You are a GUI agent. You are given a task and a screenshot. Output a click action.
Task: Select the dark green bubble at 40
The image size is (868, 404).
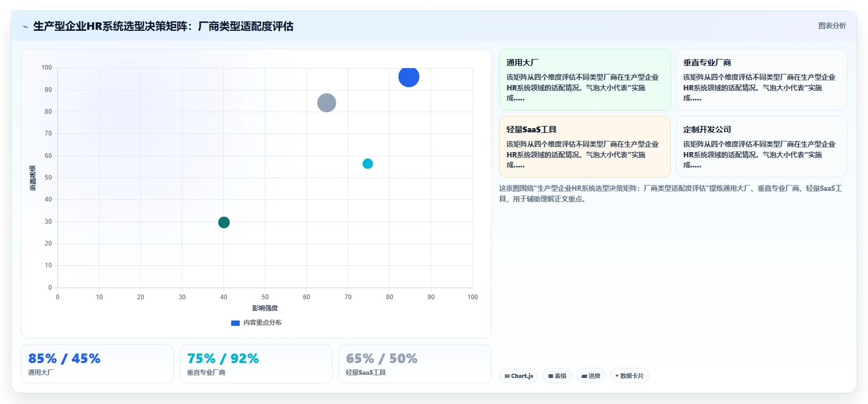[224, 222]
